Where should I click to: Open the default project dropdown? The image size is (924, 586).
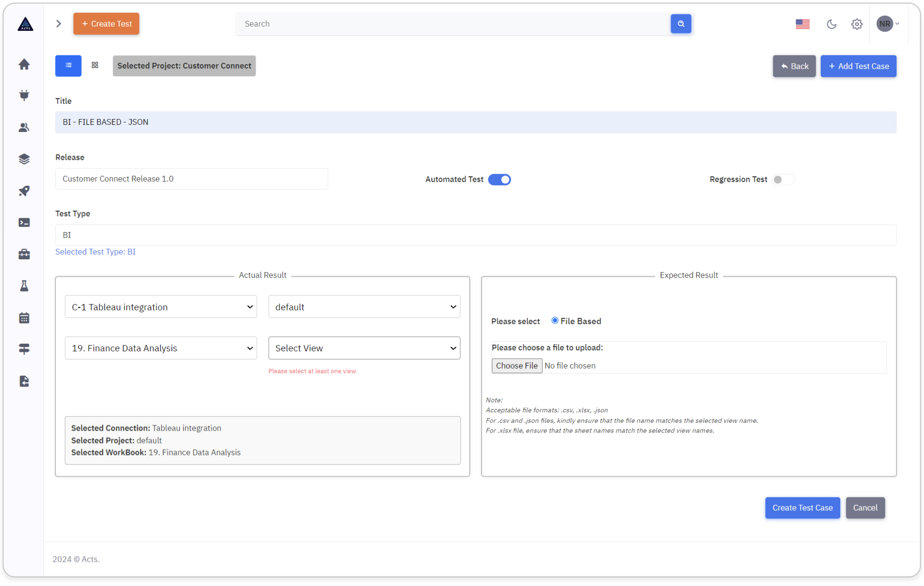pyautogui.click(x=364, y=307)
